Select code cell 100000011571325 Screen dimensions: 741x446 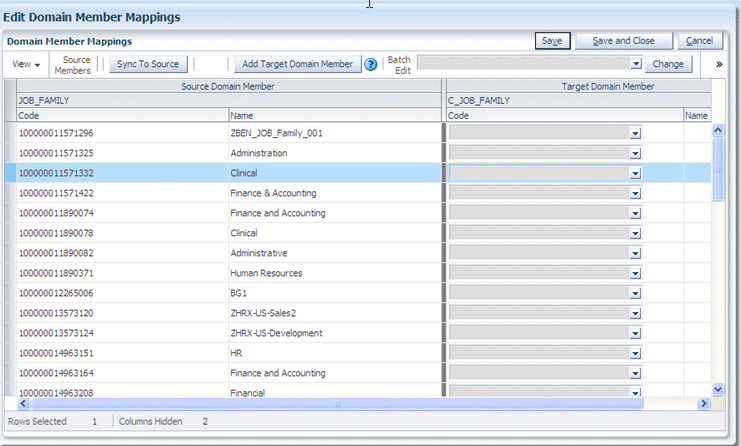(122, 153)
